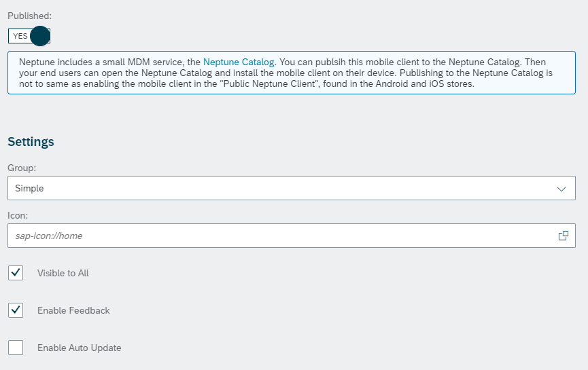The width and height of the screenshot is (588, 370).
Task: Click the Visible to All label text
Action: (63, 273)
